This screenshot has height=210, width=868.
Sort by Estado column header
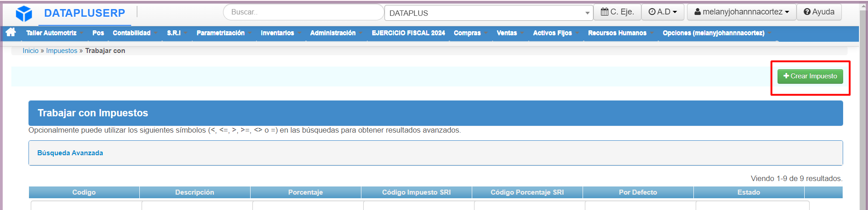pyautogui.click(x=749, y=192)
